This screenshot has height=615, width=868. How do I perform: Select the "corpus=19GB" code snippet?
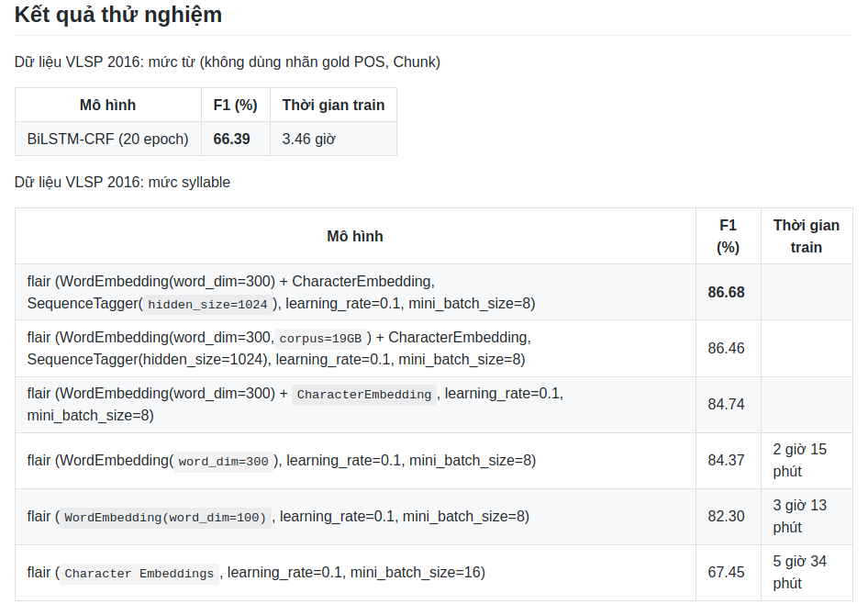[320, 338]
